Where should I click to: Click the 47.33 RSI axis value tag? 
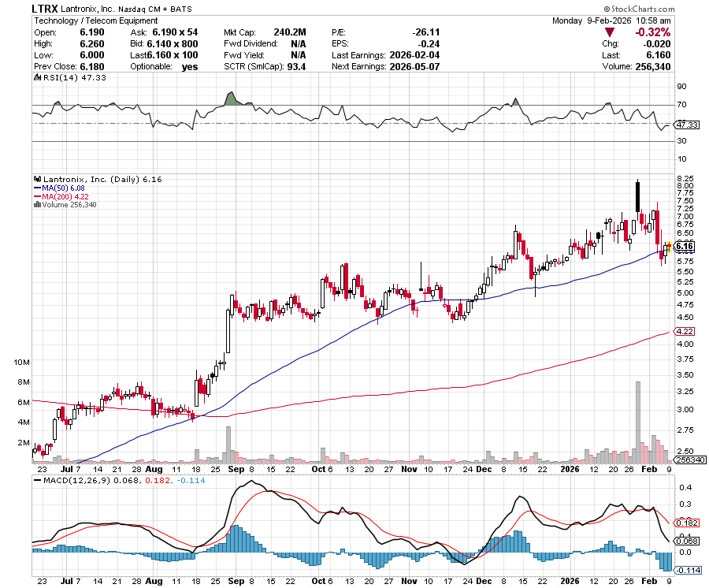click(687, 125)
